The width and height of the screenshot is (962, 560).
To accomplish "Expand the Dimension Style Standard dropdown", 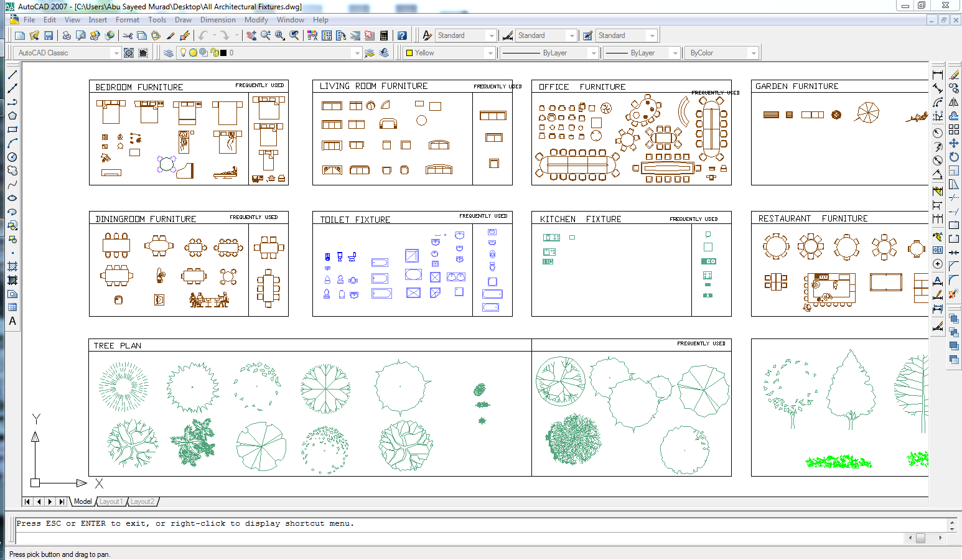I will tap(572, 35).
